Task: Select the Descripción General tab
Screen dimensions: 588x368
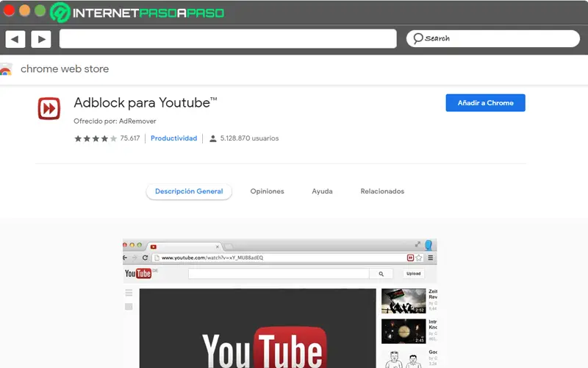Action: (x=189, y=191)
